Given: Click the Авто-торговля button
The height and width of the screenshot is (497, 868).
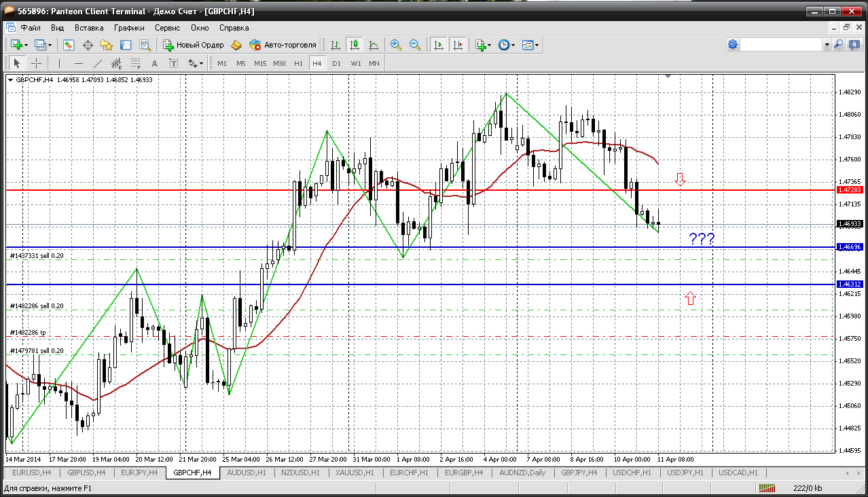Looking at the screenshot, I should point(283,45).
